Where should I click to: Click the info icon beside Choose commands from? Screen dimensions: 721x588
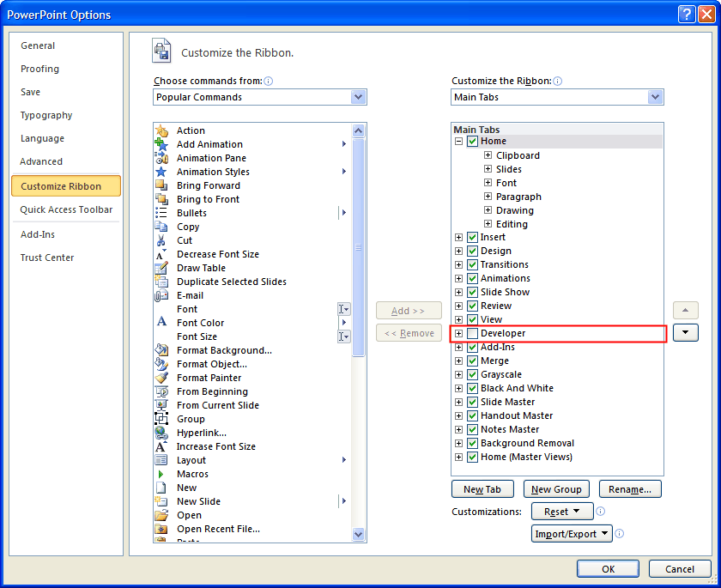(269, 82)
